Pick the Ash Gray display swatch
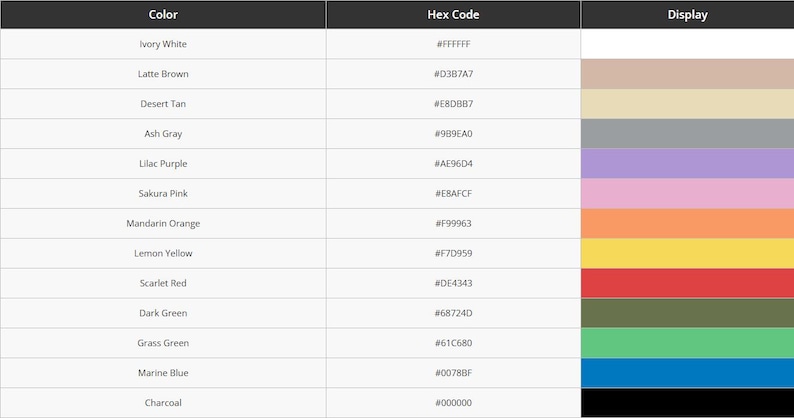The image size is (794, 418). (688, 134)
